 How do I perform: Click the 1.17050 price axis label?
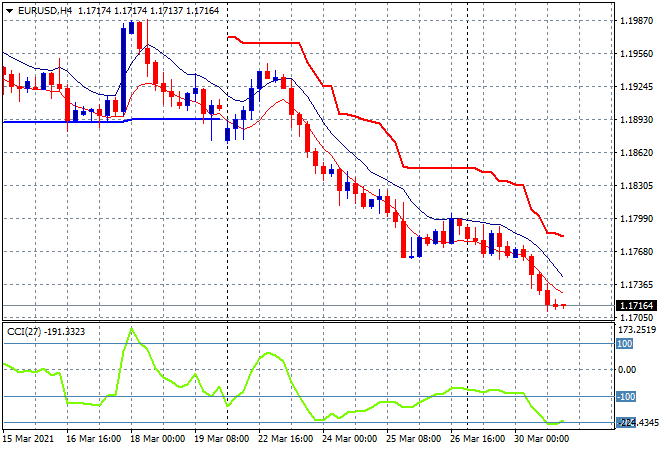pyautogui.click(x=636, y=318)
